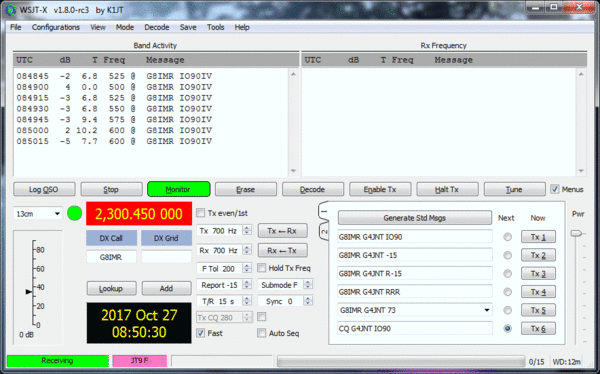Click the Rx ← Tx arrow button

[282, 250]
